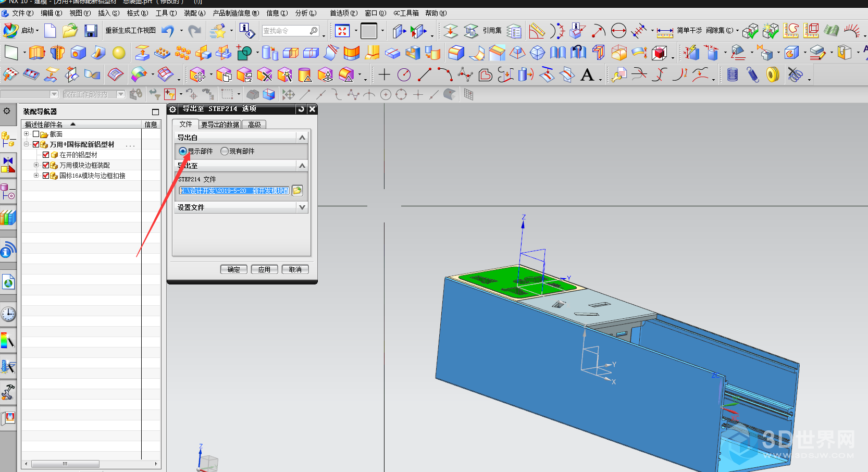Click the 确定 button
The width and height of the screenshot is (868, 472).
click(234, 269)
